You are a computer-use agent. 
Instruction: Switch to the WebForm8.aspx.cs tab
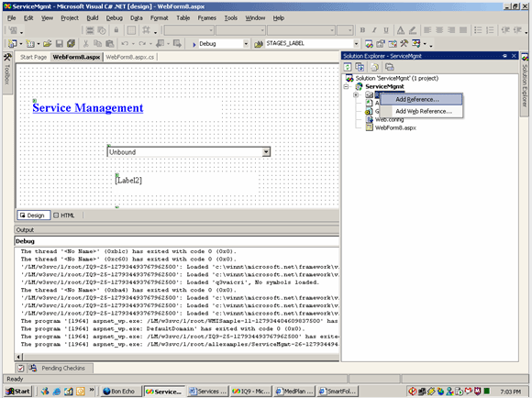click(x=130, y=57)
